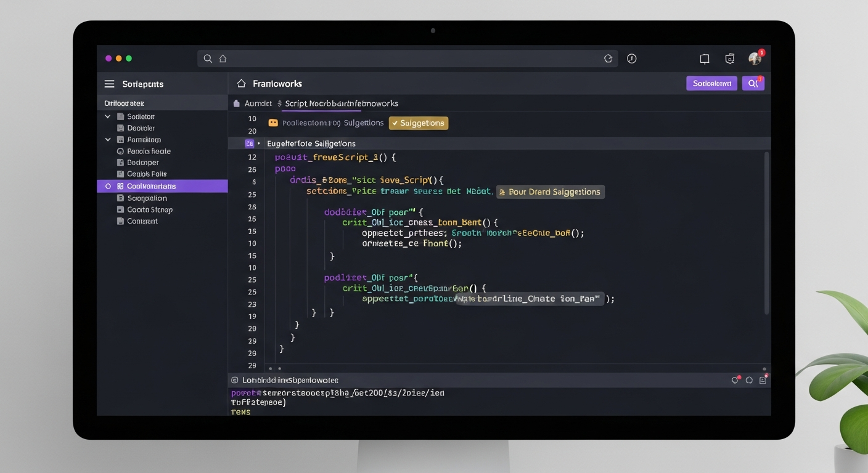Switch to the Aumdct tab
This screenshot has height=473, width=868.
point(258,103)
